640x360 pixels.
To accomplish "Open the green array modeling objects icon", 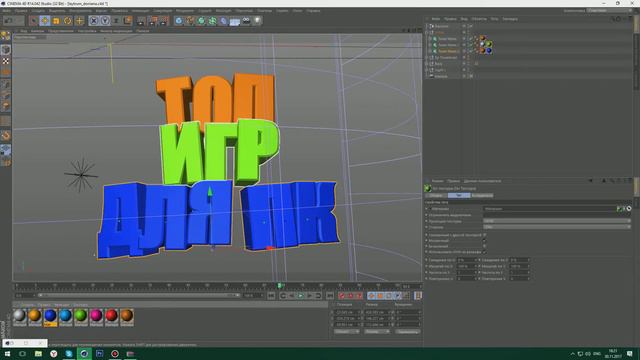I will click(212, 20).
